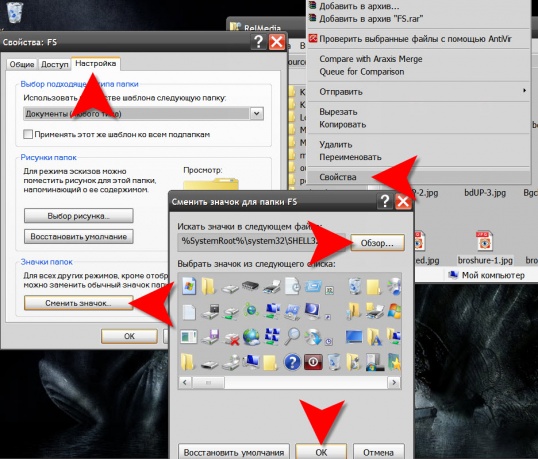Viewport: 538px width, 459px height.
Task: Click the icon list horizontal scrollbar thumb
Action: (208, 382)
